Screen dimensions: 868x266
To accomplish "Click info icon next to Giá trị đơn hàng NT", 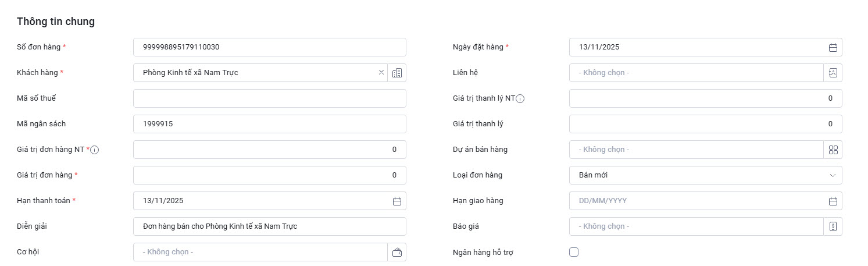I will [x=95, y=150].
